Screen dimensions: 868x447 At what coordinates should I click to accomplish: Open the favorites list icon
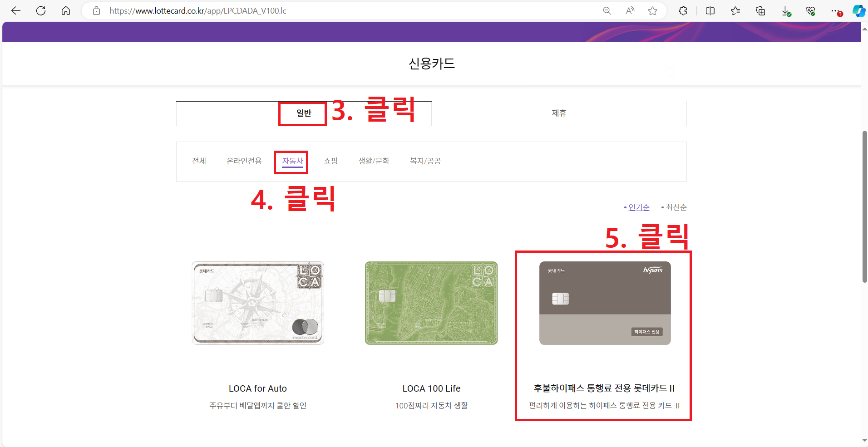[x=735, y=11]
